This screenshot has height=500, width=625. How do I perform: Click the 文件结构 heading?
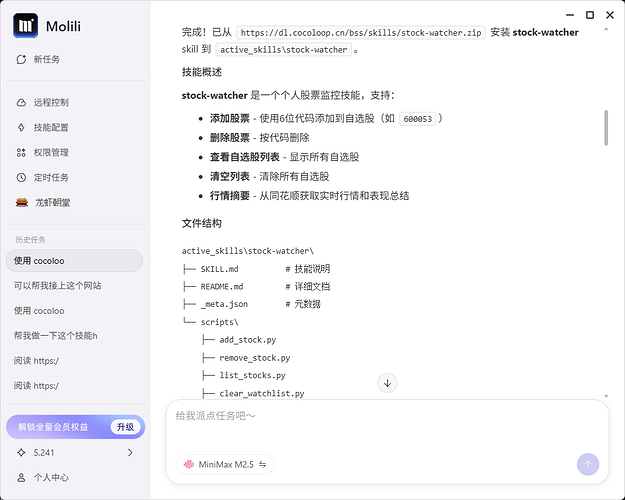(x=202, y=223)
